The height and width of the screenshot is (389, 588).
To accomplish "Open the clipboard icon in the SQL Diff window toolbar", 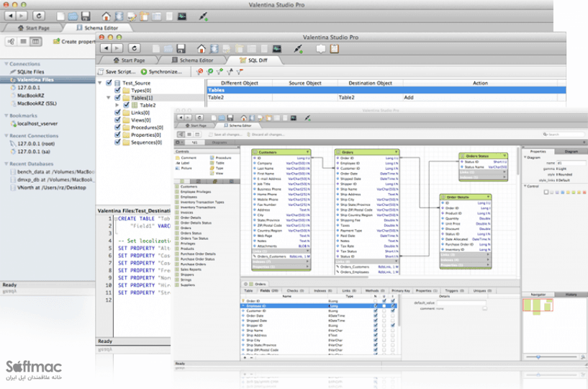I will (x=334, y=49).
